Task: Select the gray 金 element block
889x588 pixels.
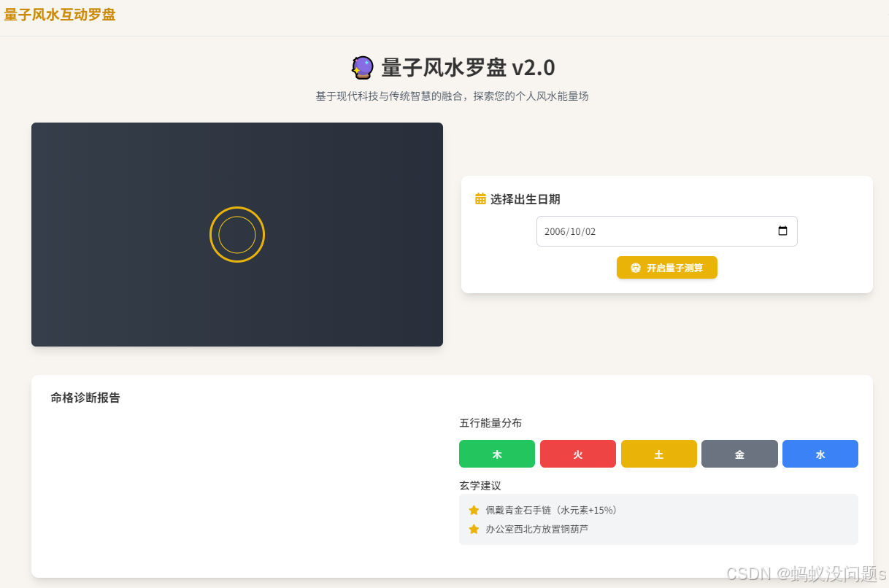Action: tap(739, 454)
